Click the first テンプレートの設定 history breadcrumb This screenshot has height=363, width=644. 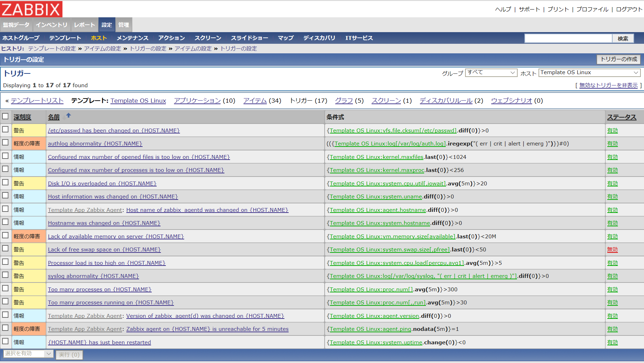click(52, 49)
